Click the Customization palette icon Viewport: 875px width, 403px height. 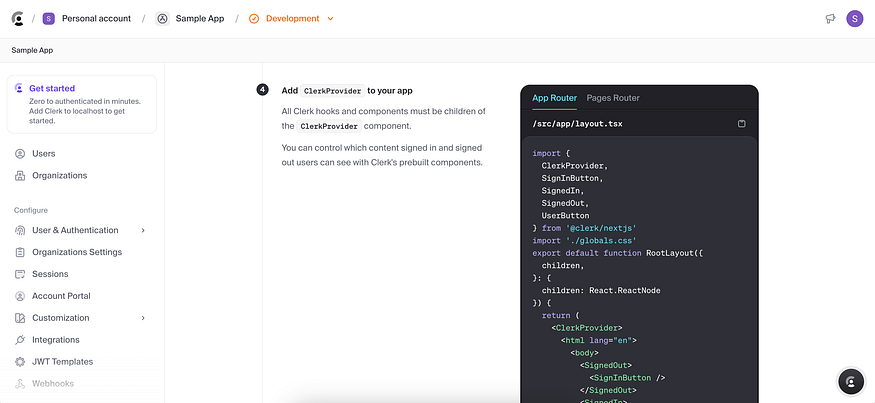(20, 318)
